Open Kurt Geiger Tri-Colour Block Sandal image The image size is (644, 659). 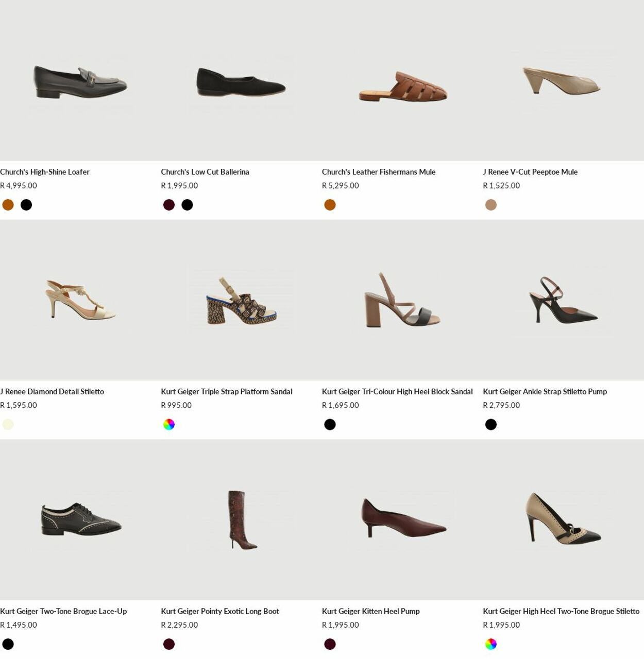[402, 300]
